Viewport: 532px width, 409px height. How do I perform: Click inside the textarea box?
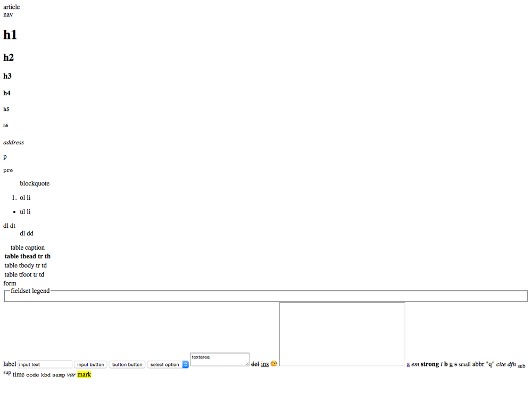tap(219, 359)
